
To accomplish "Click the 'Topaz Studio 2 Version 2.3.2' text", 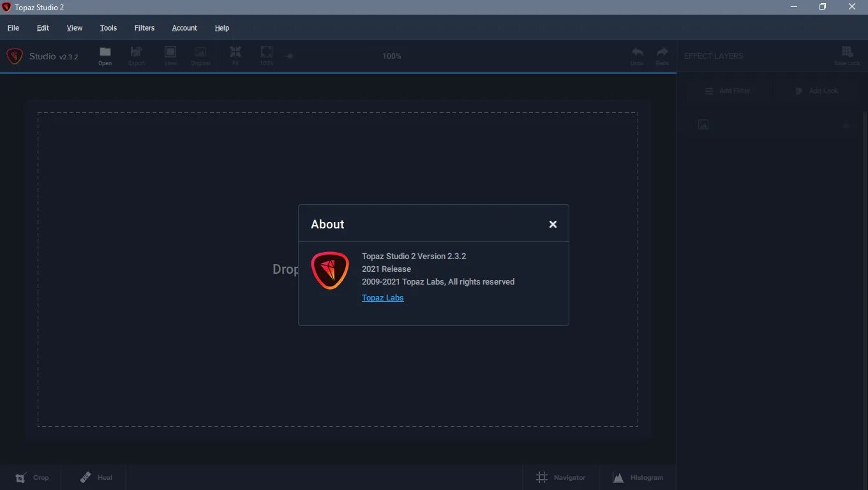I will pyautogui.click(x=414, y=256).
